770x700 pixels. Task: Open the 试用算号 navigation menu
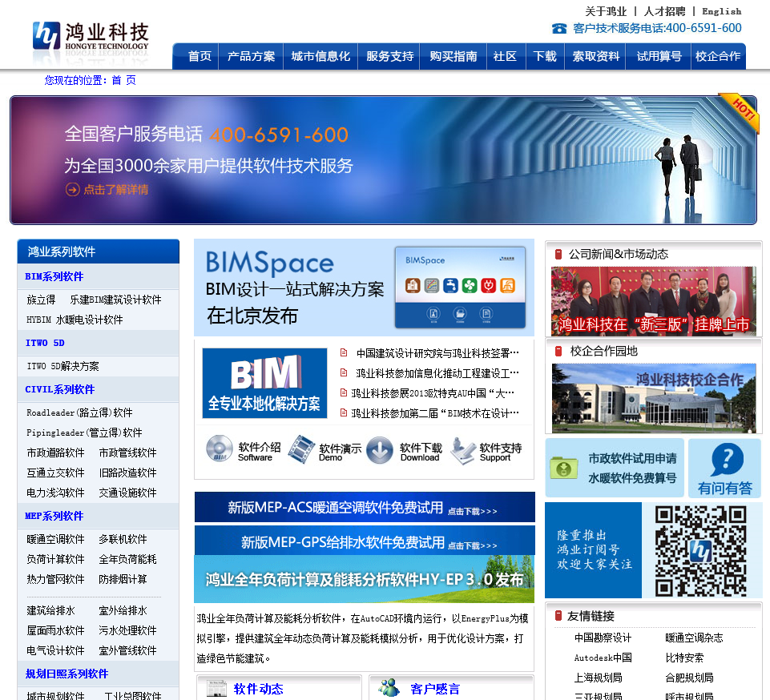point(659,56)
